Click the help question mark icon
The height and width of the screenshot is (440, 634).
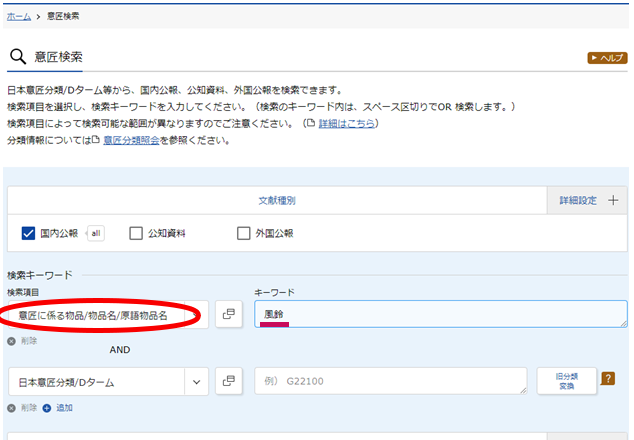[606, 380]
